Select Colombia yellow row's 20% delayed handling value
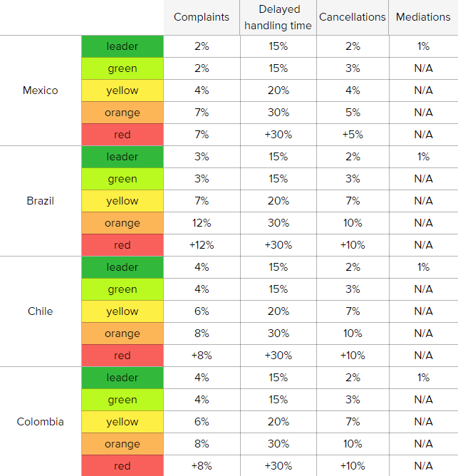The image size is (458, 476). pyautogui.click(x=278, y=422)
